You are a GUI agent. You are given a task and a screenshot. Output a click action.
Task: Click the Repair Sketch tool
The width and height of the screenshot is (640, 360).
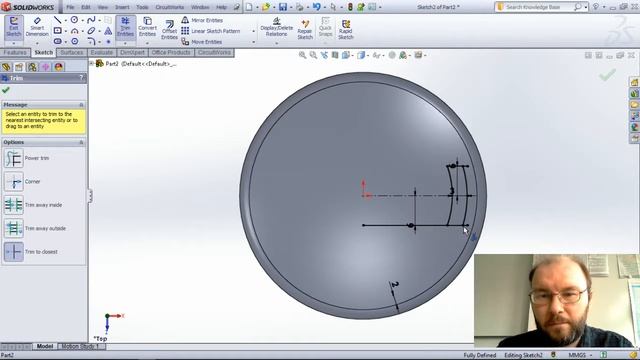coord(305,30)
